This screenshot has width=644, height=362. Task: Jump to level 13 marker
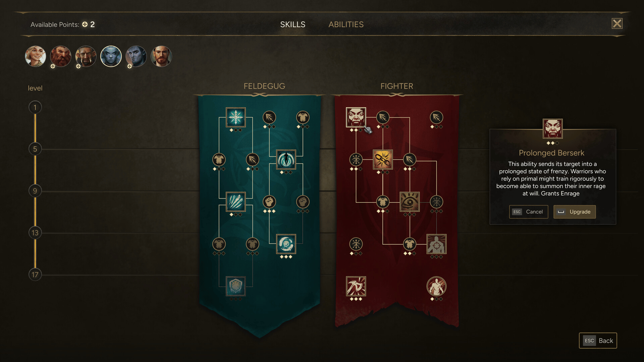click(35, 233)
